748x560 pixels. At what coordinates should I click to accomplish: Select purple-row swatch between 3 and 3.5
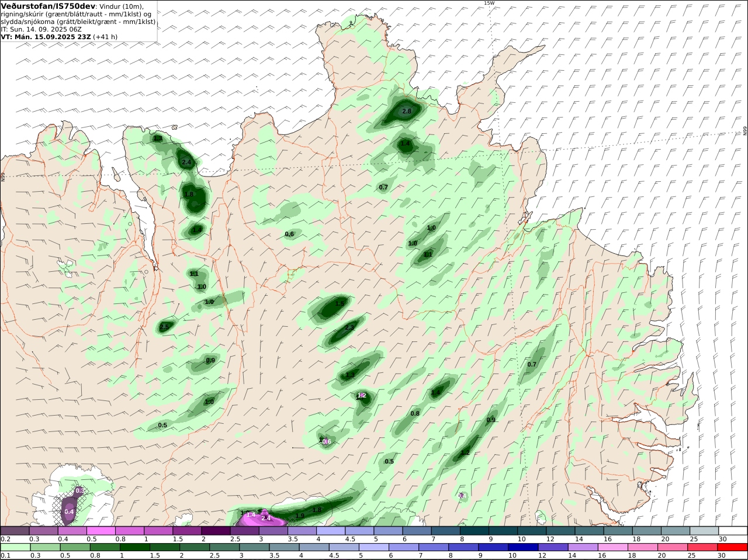click(x=273, y=531)
